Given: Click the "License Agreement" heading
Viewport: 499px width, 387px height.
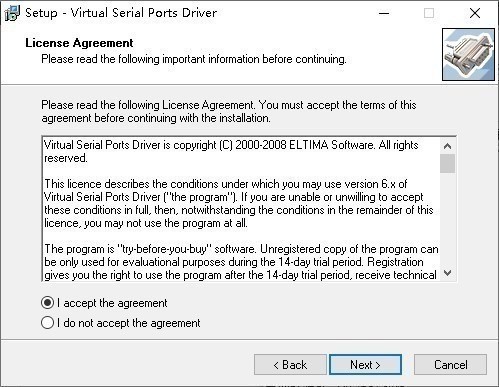Looking at the screenshot, I should click(79, 43).
